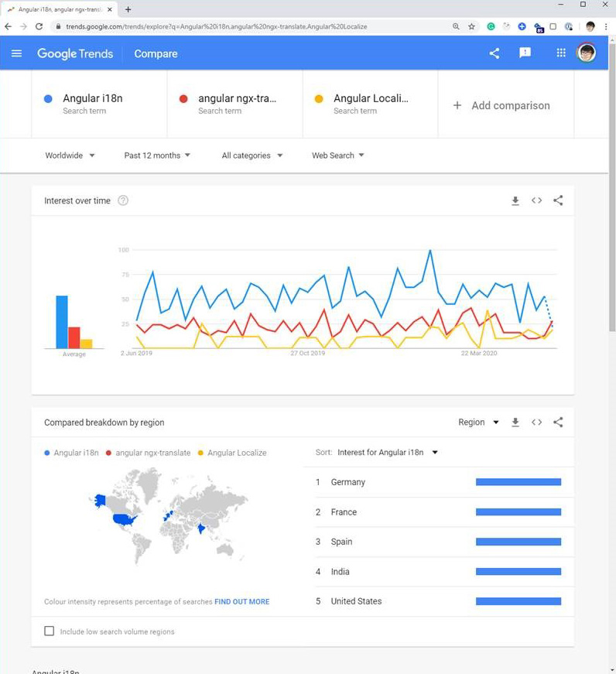Click the blue dot beside Angular i18n term
616x674 pixels.
point(48,99)
